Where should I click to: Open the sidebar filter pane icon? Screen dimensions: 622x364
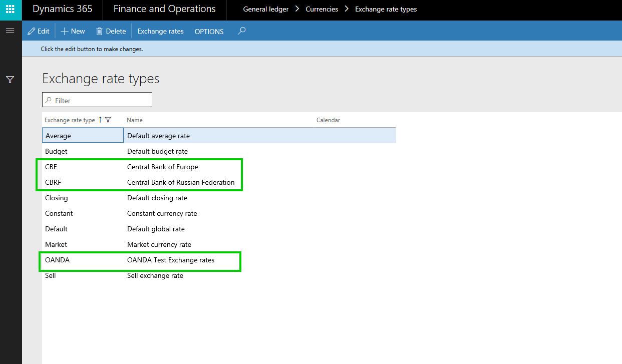pyautogui.click(x=10, y=79)
